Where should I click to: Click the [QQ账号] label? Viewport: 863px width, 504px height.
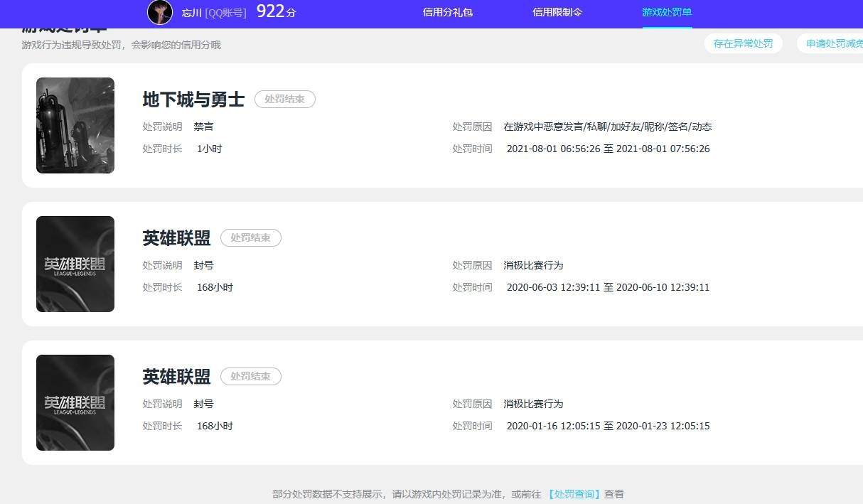pos(225,13)
